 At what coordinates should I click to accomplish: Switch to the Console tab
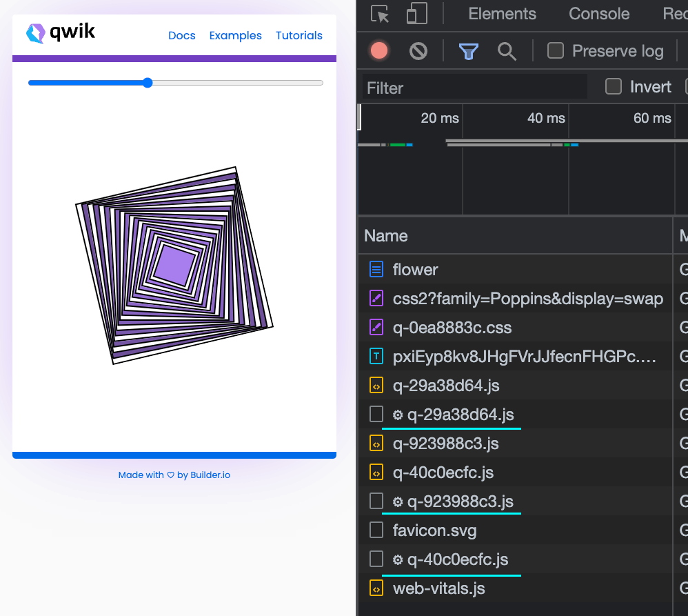[x=599, y=14]
